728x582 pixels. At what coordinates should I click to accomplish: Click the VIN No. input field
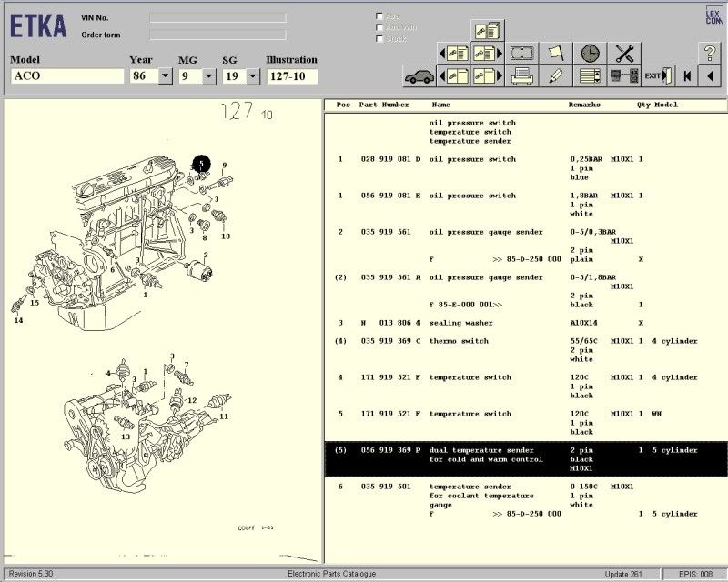(217, 17)
